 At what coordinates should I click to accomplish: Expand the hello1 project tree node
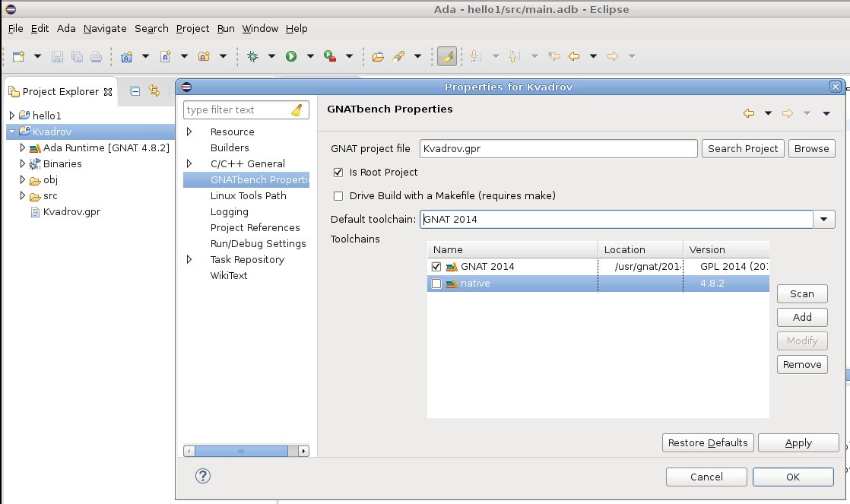pos(12,116)
